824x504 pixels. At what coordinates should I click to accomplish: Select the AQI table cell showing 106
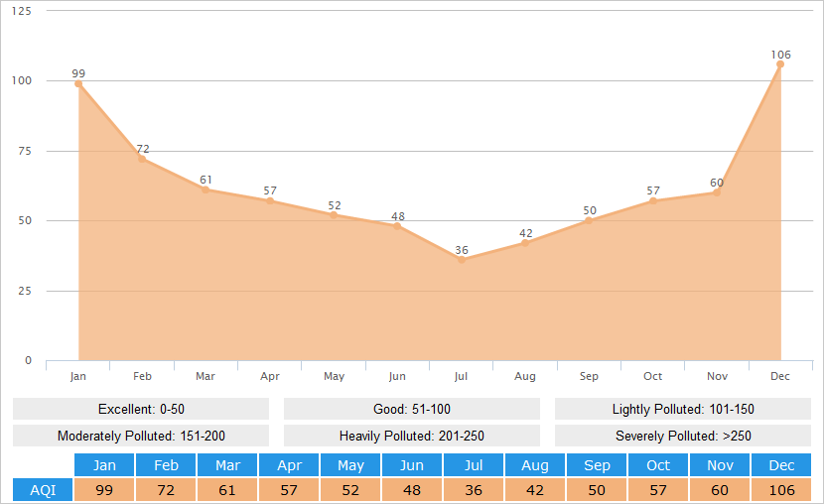[x=781, y=490]
